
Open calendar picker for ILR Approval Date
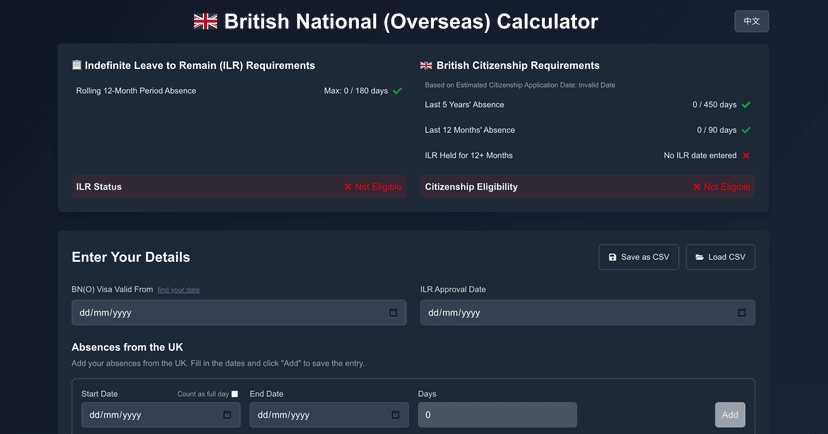pos(742,313)
